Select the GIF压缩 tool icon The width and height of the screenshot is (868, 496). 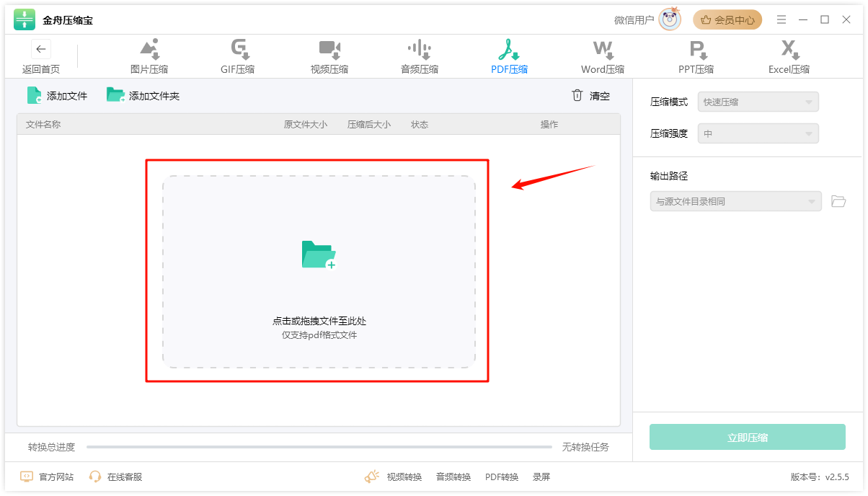(x=240, y=49)
